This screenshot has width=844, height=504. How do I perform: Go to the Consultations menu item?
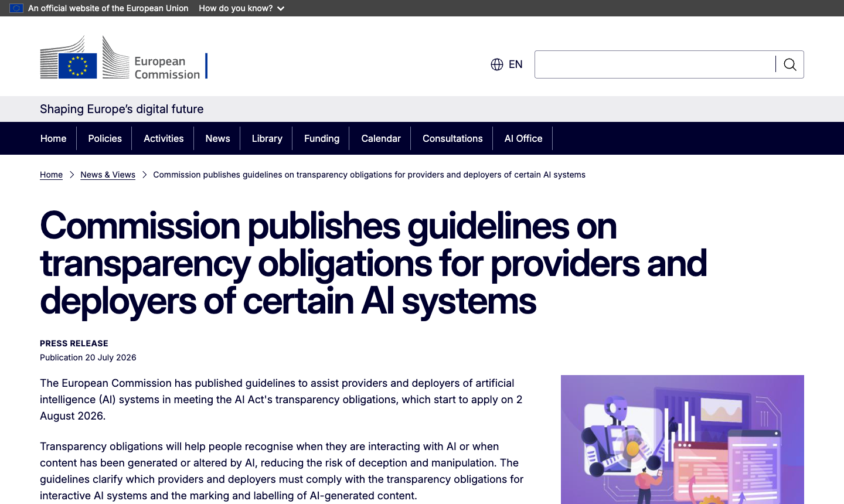452,138
